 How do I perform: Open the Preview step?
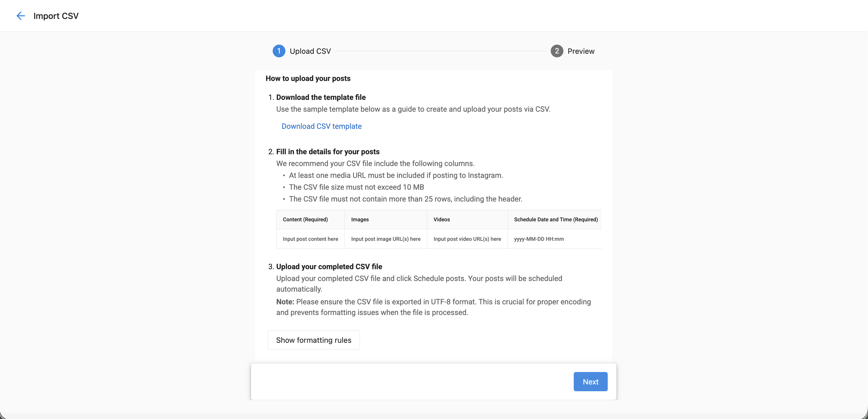point(581,51)
